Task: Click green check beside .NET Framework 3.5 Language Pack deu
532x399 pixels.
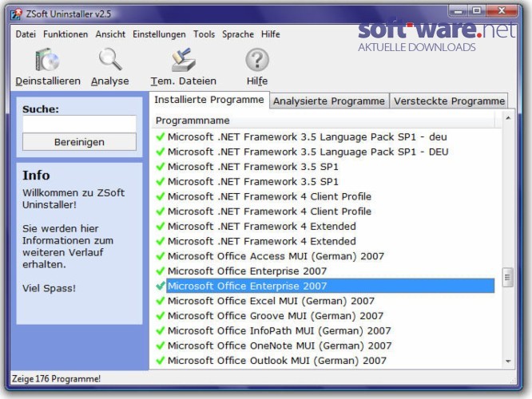Action: click(160, 137)
